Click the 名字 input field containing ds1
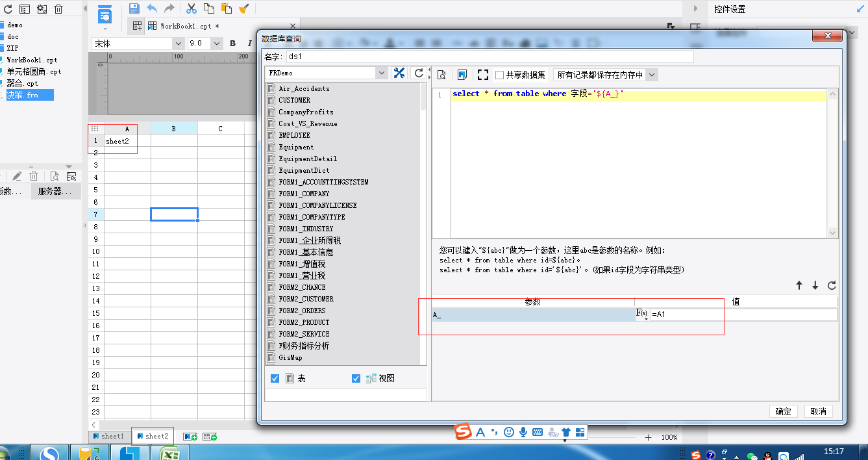 tap(490, 57)
